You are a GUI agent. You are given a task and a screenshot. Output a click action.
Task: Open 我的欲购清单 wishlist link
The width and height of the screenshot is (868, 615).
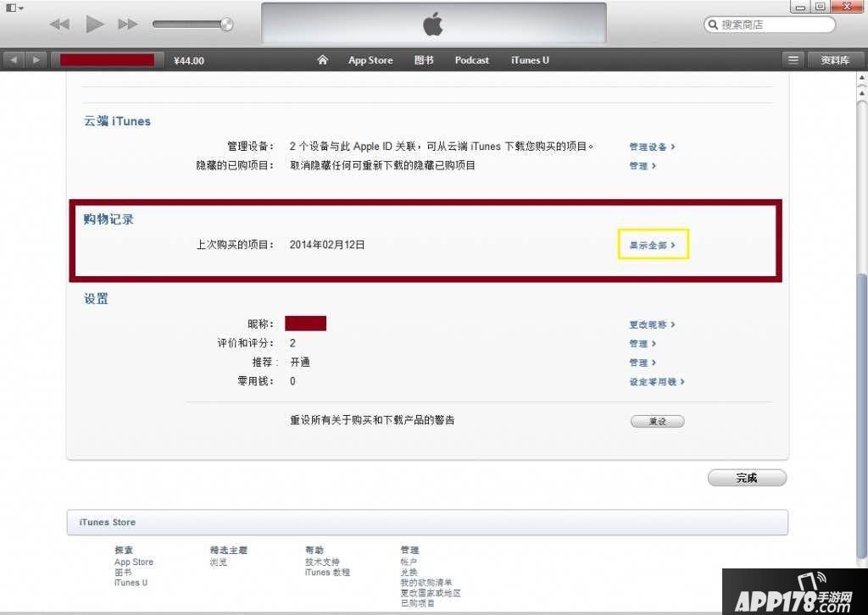[x=426, y=582]
